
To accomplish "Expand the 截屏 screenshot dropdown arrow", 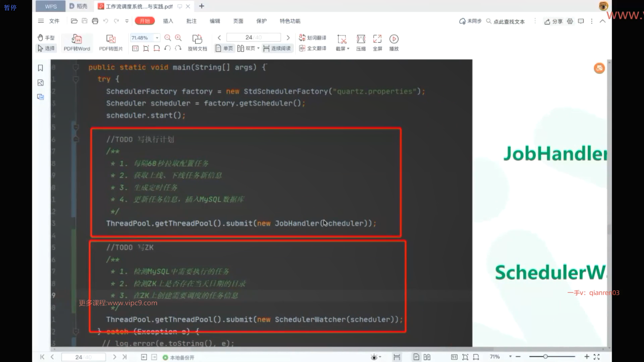I will 348,49.
